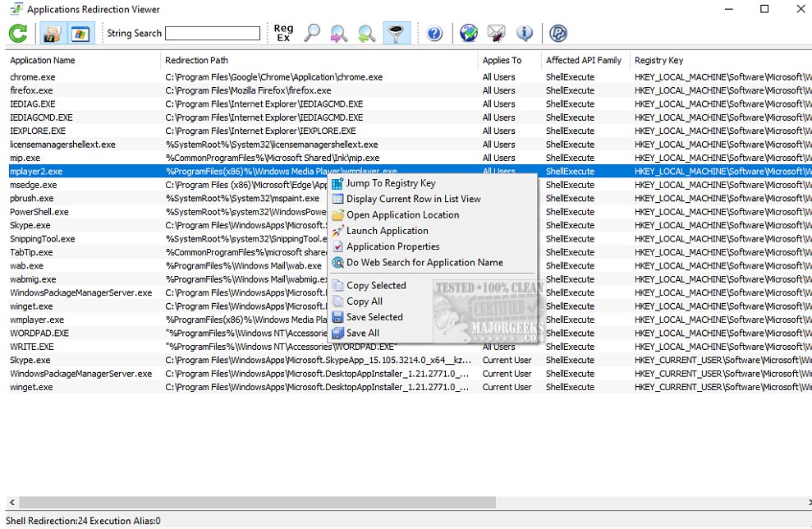Screen dimensions: 812x529
Task: Click the find previous green arrow icon
Action: click(x=367, y=33)
